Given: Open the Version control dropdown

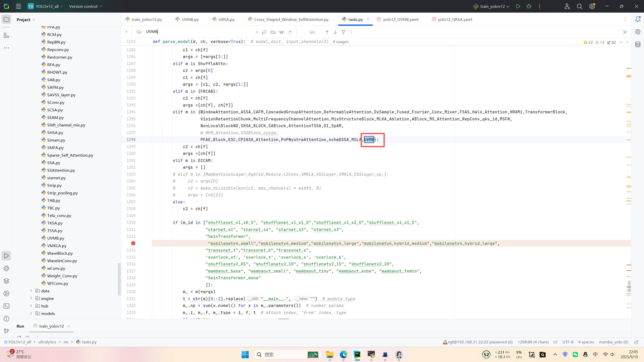Looking at the screenshot, I should click(86, 6).
